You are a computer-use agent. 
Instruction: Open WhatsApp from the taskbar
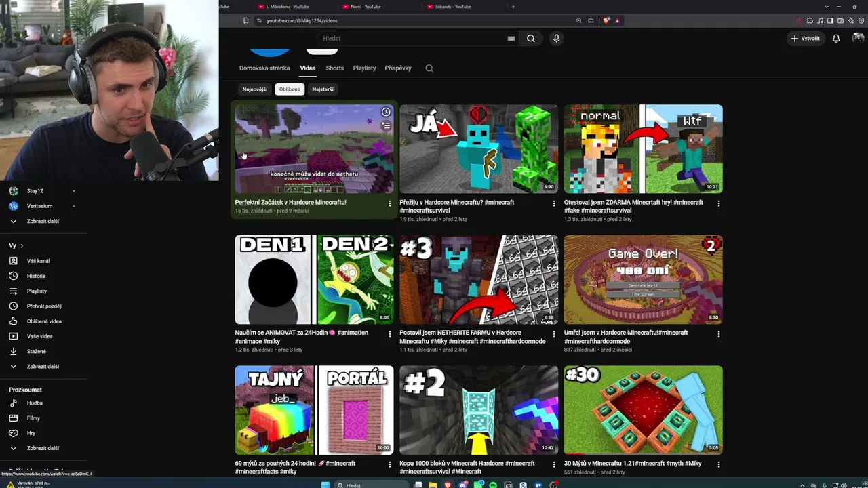(478, 485)
